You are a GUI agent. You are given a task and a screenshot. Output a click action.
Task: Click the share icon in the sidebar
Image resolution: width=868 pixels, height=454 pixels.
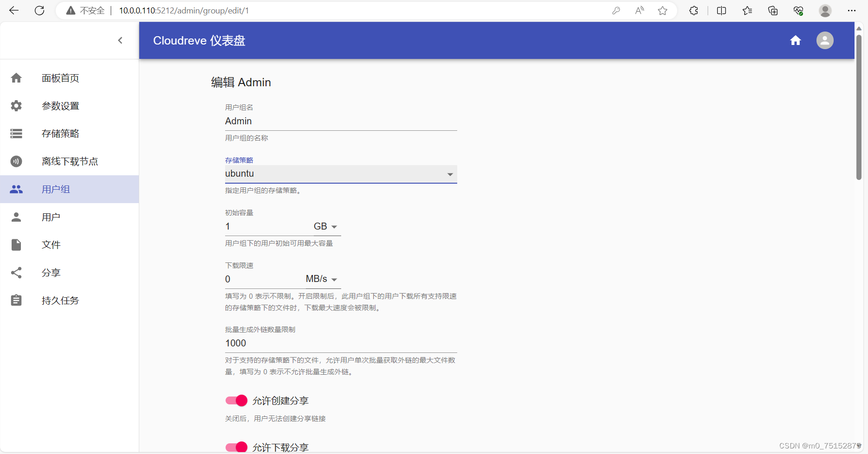coord(16,273)
